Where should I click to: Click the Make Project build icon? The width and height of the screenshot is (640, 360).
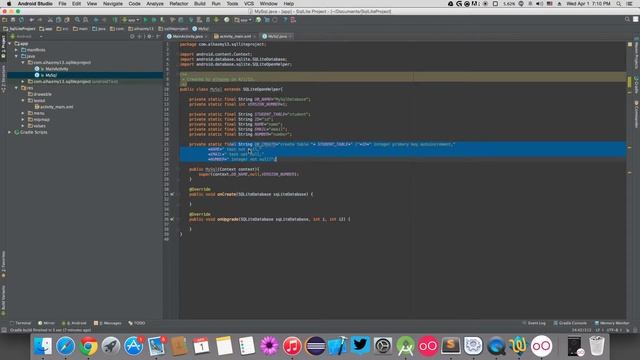pos(115,20)
